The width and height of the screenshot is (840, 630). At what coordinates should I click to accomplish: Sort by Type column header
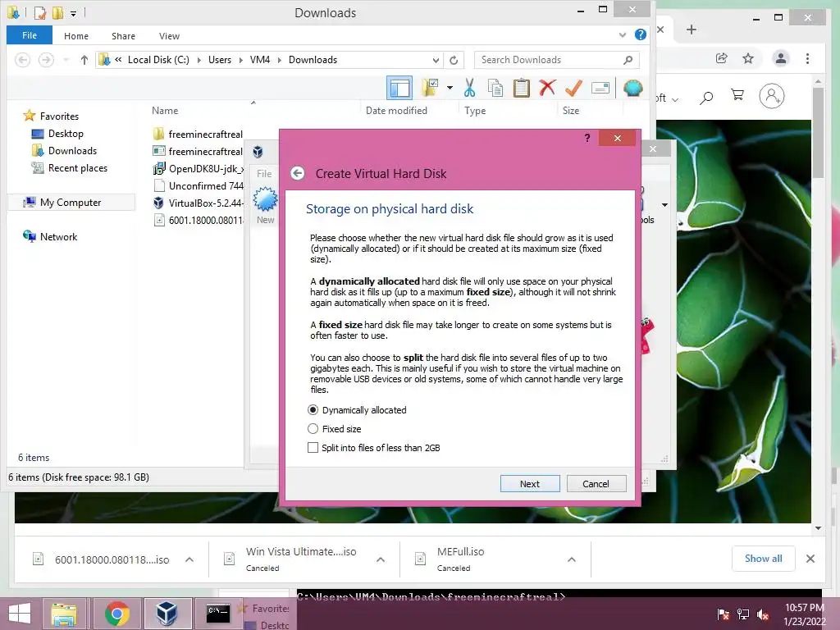475,111
